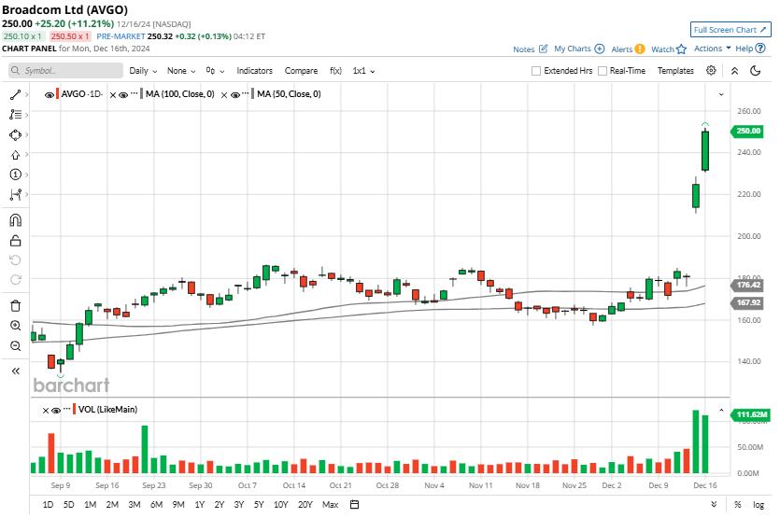Toggle visibility of VOL indicator

coord(56,410)
